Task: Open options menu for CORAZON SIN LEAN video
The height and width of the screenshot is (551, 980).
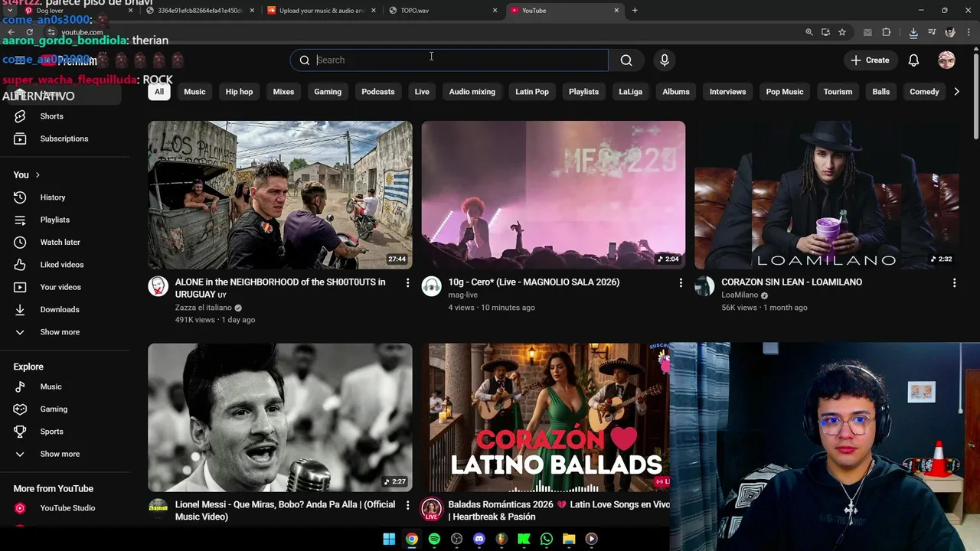Action: tap(954, 283)
